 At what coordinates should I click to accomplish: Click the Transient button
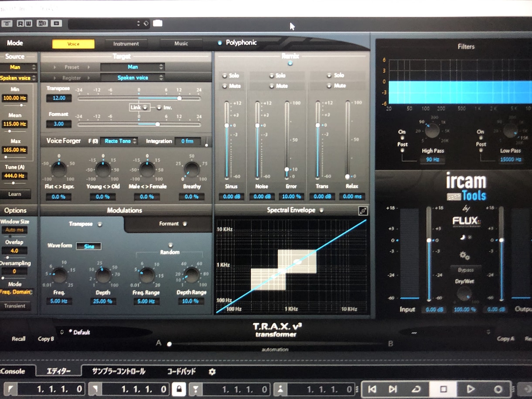(15, 306)
